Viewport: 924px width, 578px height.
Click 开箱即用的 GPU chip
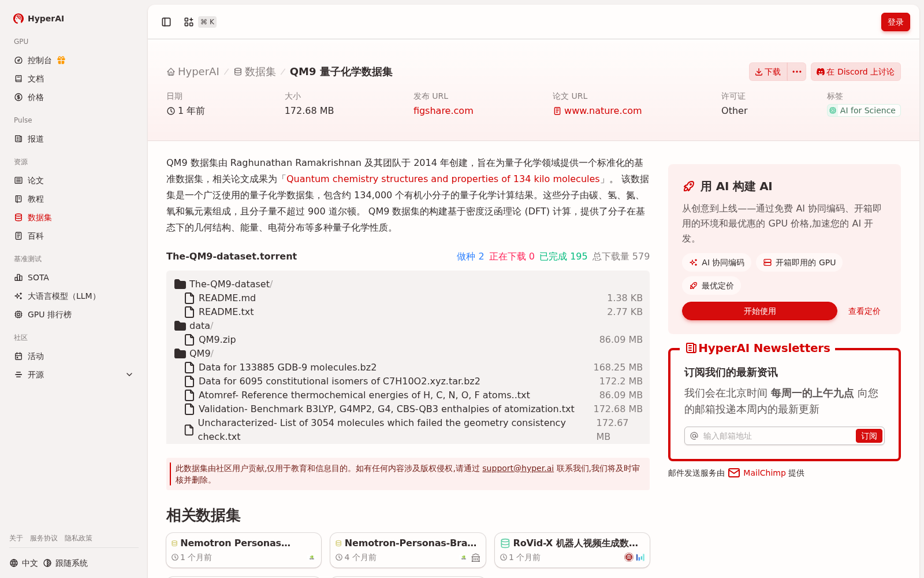(x=799, y=262)
